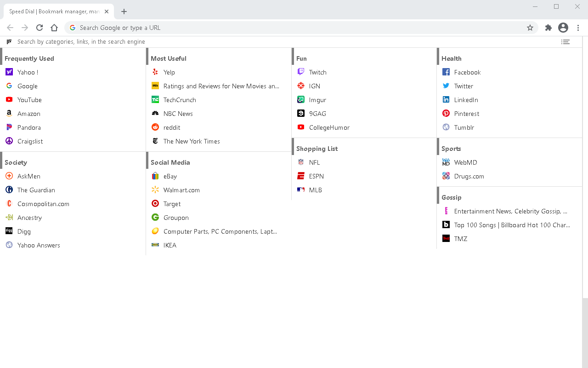Click the ESPN logo icon
This screenshot has width=588, height=368.
(x=301, y=176)
